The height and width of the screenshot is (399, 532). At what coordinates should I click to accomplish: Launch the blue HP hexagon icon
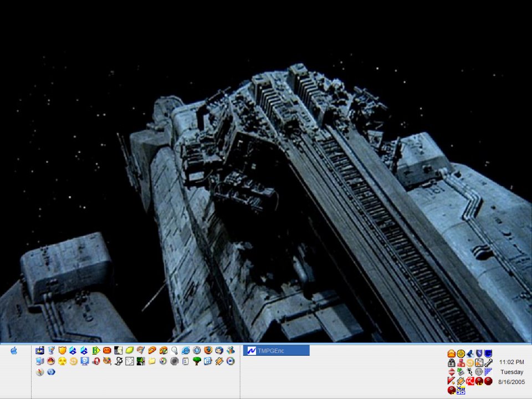pyautogui.click(x=51, y=372)
